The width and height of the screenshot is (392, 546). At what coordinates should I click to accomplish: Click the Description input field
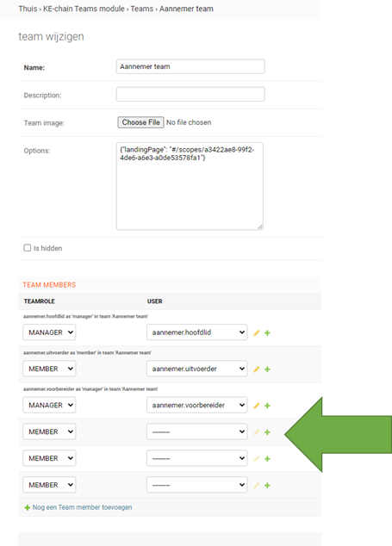pos(190,94)
